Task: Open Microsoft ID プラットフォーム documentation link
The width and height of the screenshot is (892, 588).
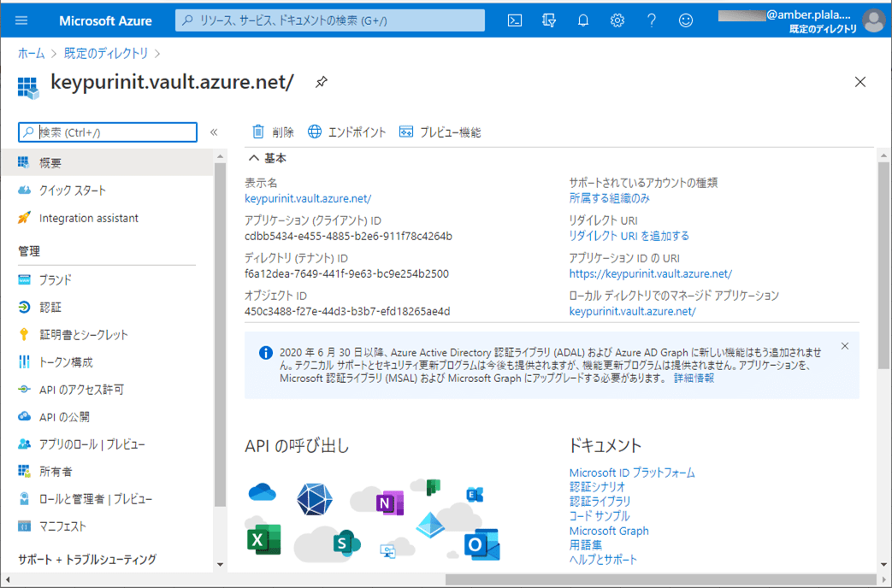Action: (x=632, y=473)
